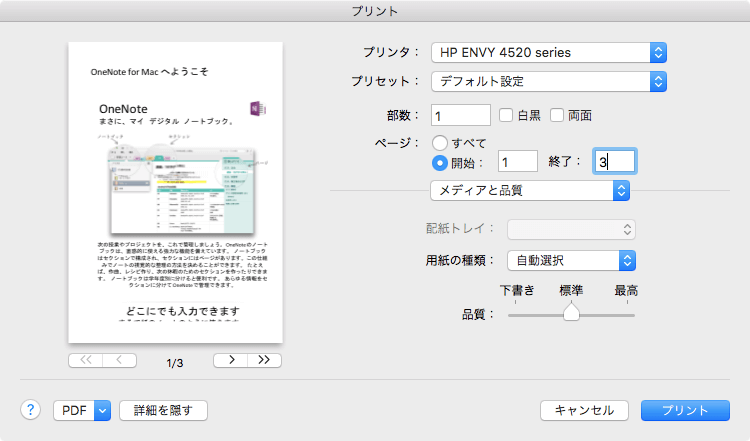Image resolution: width=750 pixels, height=441 pixels.
Task: Click the キャンセル button
Action: click(584, 410)
